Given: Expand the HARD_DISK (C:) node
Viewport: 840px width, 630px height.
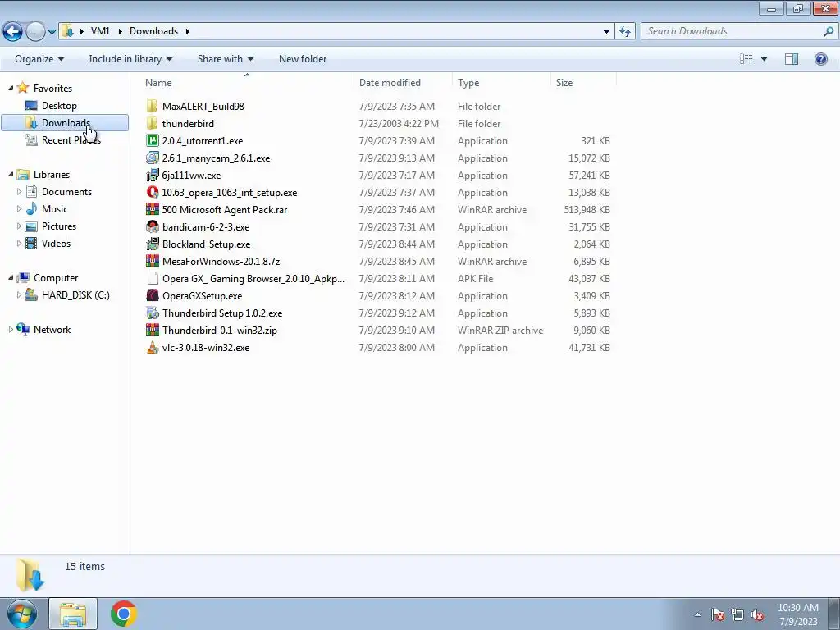Looking at the screenshot, I should 20,294.
